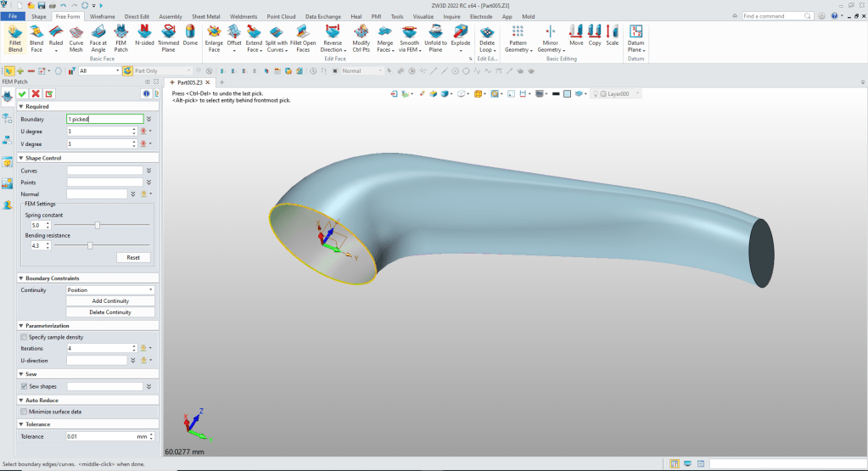Select the Fillet Blend tool
The width and height of the screenshot is (868, 471).
(x=14, y=38)
